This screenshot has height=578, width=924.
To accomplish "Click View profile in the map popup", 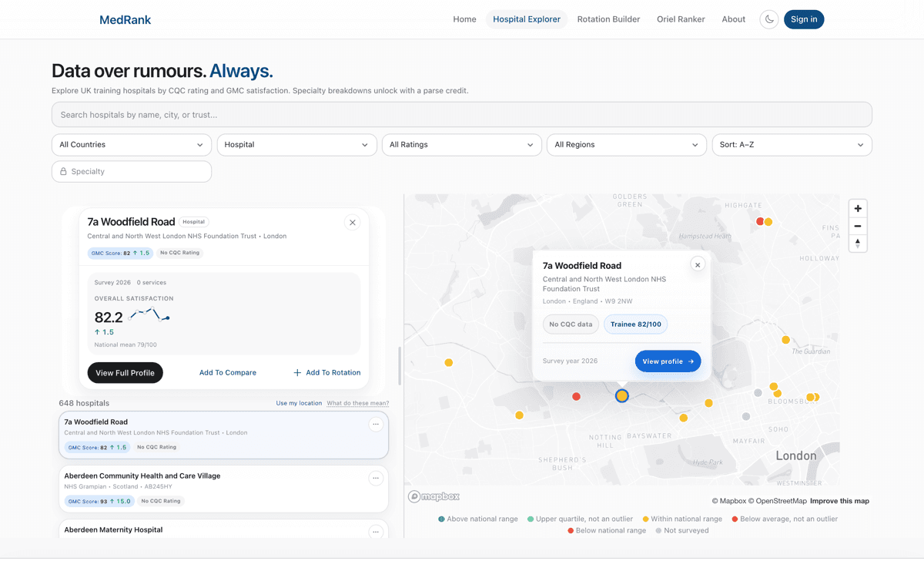I will (x=668, y=361).
